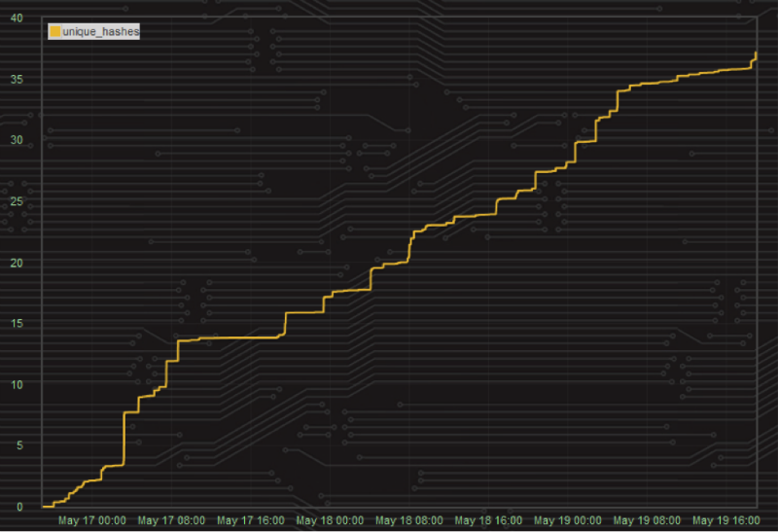Click the 'May 19 00:00' x-axis label
778x532 pixels.
pyautogui.click(x=568, y=520)
